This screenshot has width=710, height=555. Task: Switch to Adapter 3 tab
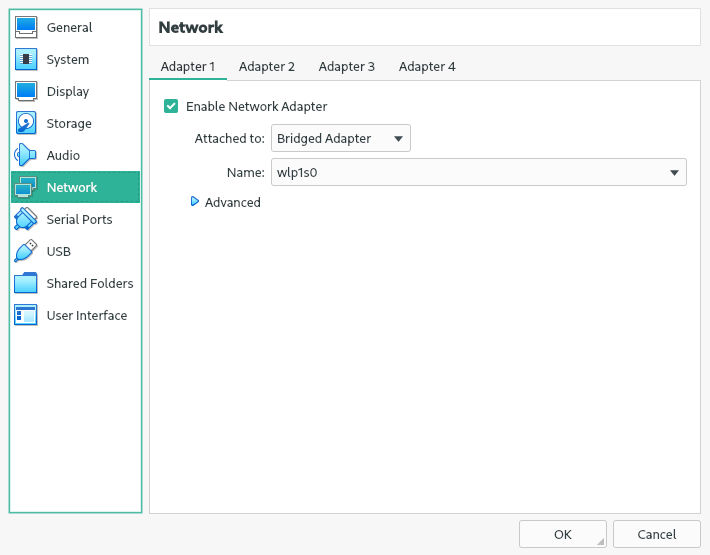click(346, 67)
